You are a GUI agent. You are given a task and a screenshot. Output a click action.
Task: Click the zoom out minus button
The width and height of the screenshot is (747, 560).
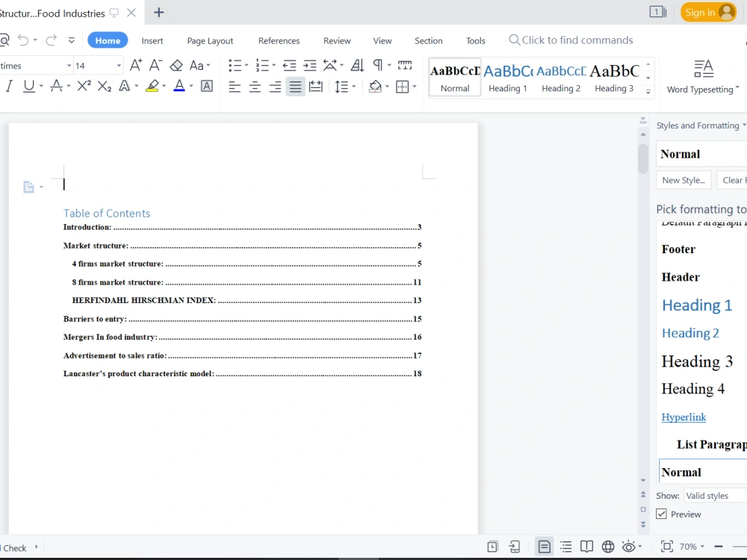click(x=719, y=547)
